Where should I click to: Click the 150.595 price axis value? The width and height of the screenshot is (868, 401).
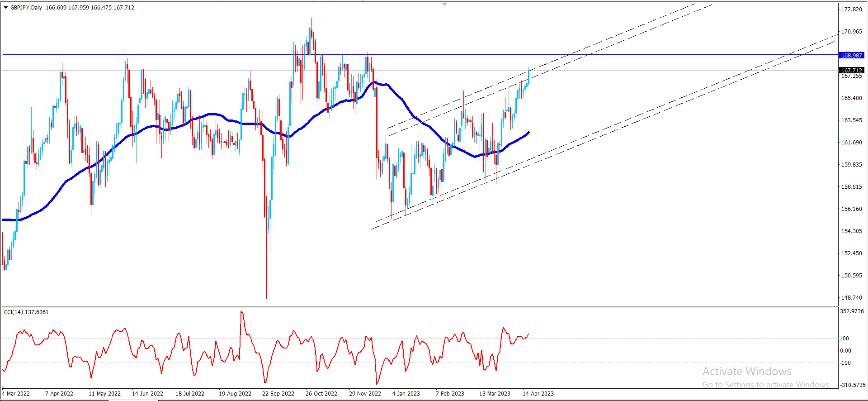[851, 275]
